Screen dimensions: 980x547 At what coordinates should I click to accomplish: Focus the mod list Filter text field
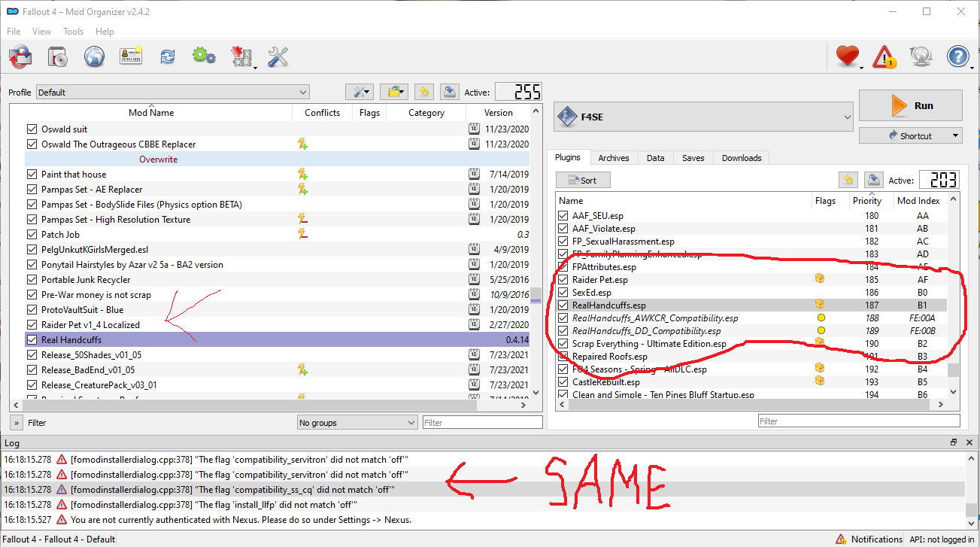pos(483,423)
